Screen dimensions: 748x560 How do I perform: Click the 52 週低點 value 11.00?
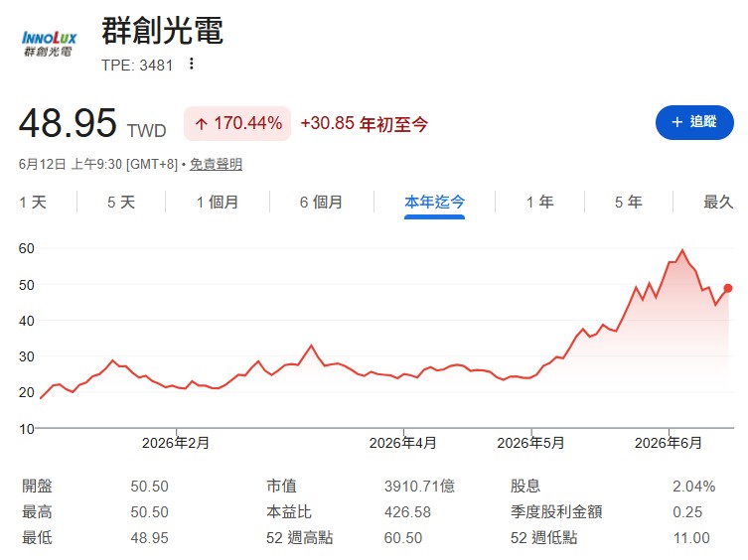pyautogui.click(x=691, y=538)
